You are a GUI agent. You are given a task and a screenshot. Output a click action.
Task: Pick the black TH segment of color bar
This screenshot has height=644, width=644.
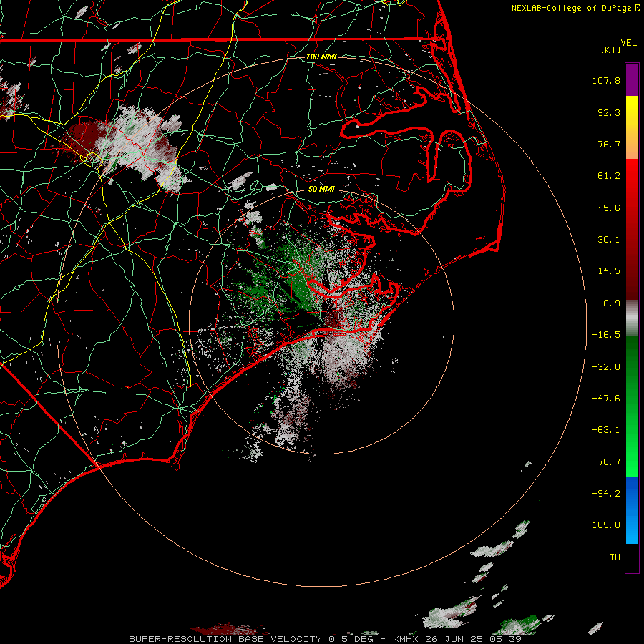tap(632, 557)
